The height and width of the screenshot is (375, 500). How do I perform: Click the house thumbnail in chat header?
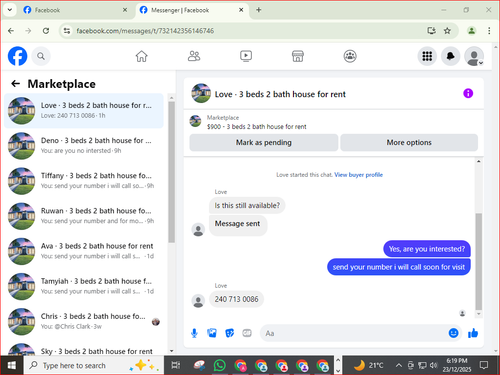[x=201, y=93]
